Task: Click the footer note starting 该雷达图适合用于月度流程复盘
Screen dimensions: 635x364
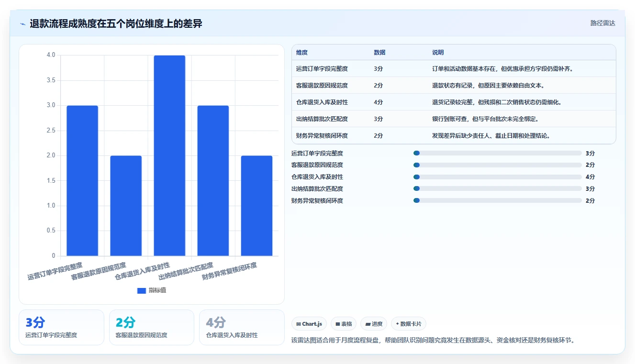Action: click(433, 341)
